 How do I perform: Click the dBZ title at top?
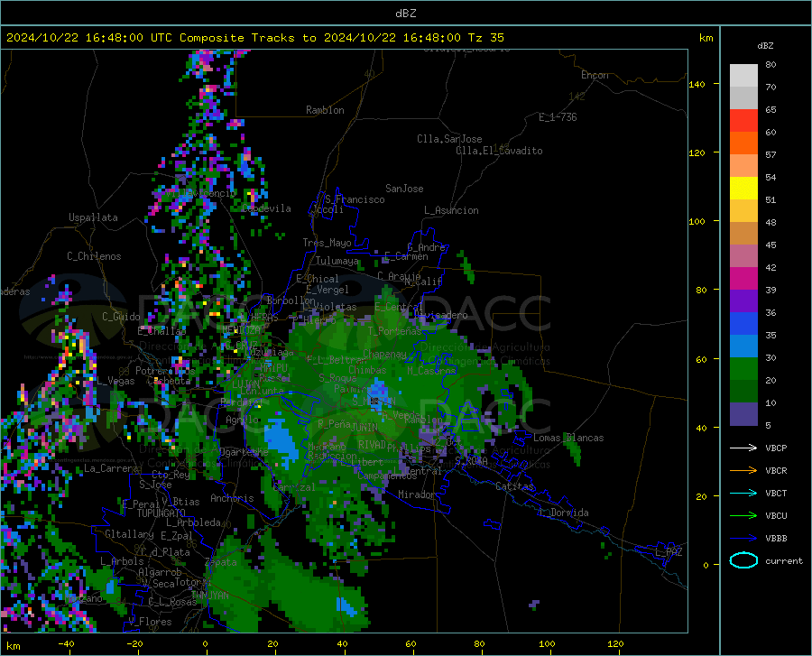click(x=405, y=14)
